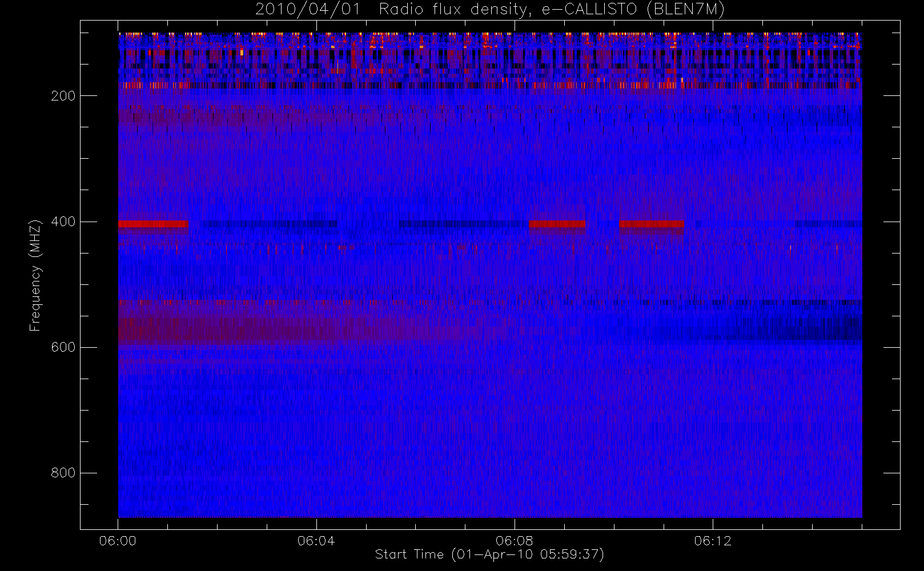Click the 'Frequency (MHZ)' axis label
924x571 pixels.
pyautogui.click(x=35, y=275)
